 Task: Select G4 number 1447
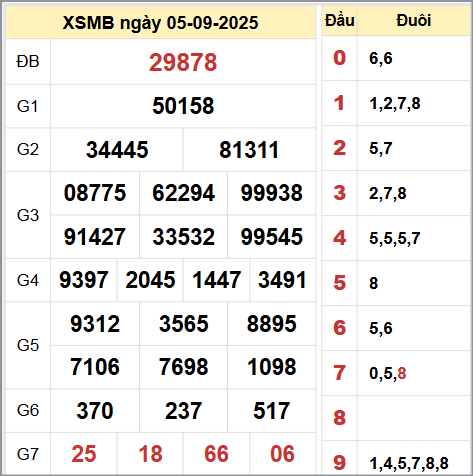pyautogui.click(x=216, y=280)
